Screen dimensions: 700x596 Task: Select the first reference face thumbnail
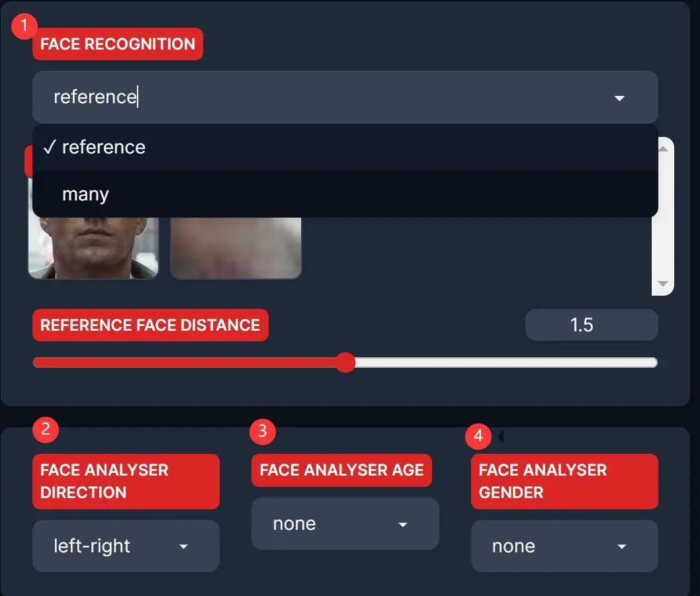click(x=93, y=248)
